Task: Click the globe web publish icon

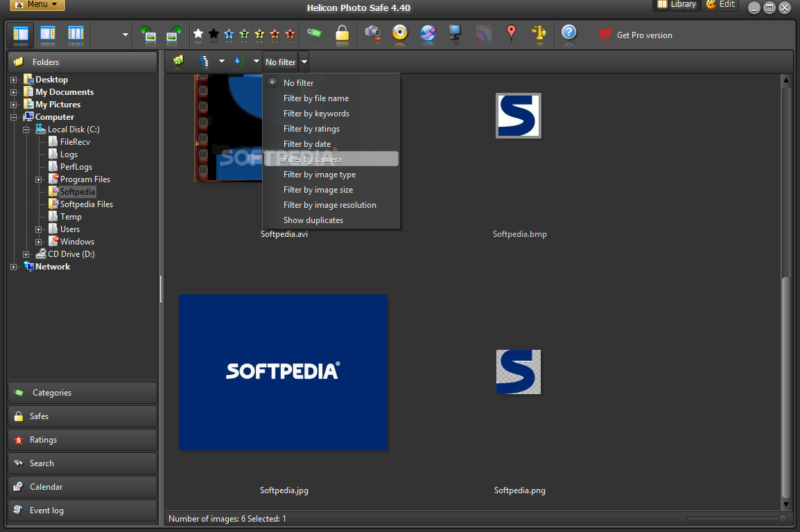Action: pyautogui.click(x=428, y=34)
